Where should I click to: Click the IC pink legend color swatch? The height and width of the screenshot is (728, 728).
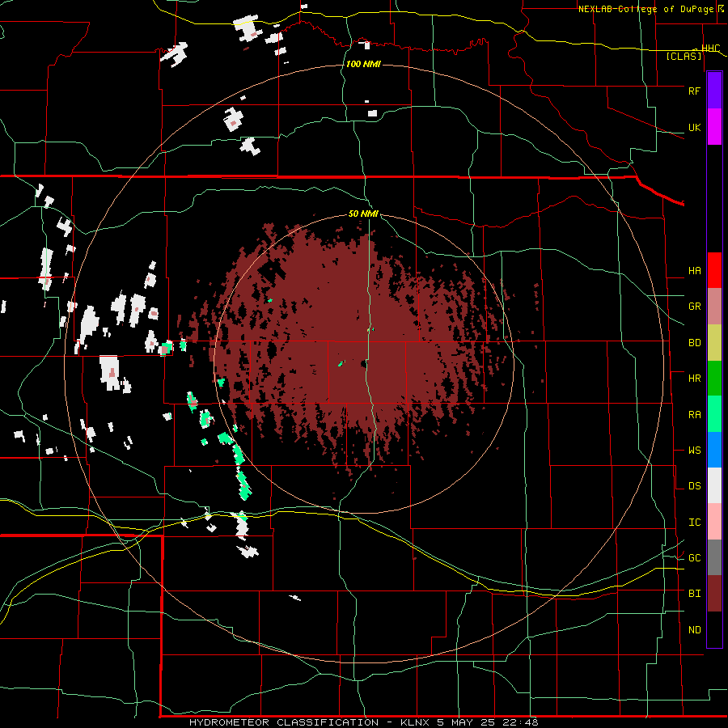714,522
